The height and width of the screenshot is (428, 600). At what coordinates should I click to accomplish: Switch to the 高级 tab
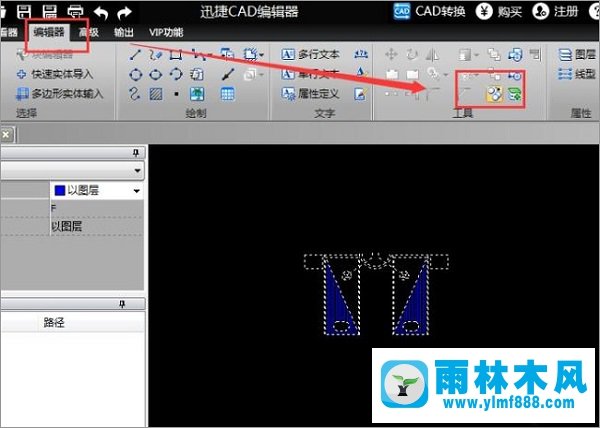(x=88, y=33)
